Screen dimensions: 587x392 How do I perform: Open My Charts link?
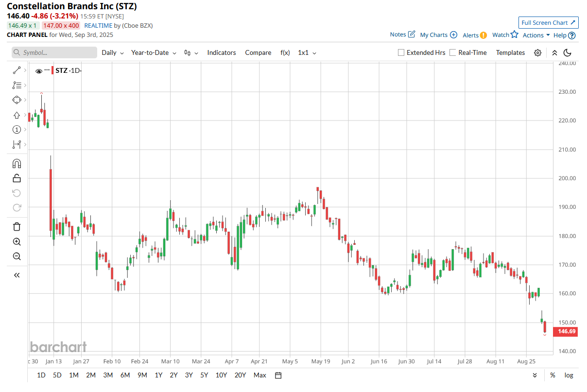click(439, 34)
